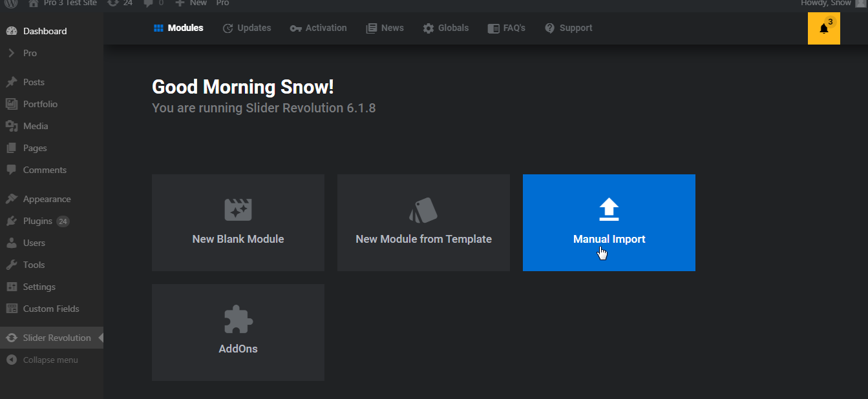The image size is (868, 399).
Task: Click the Modules grid icon
Action: [158, 28]
